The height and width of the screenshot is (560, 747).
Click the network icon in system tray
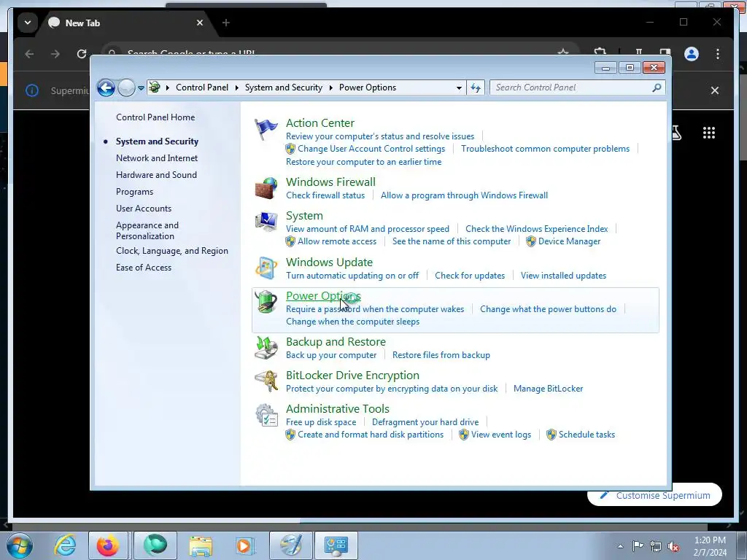click(656, 547)
